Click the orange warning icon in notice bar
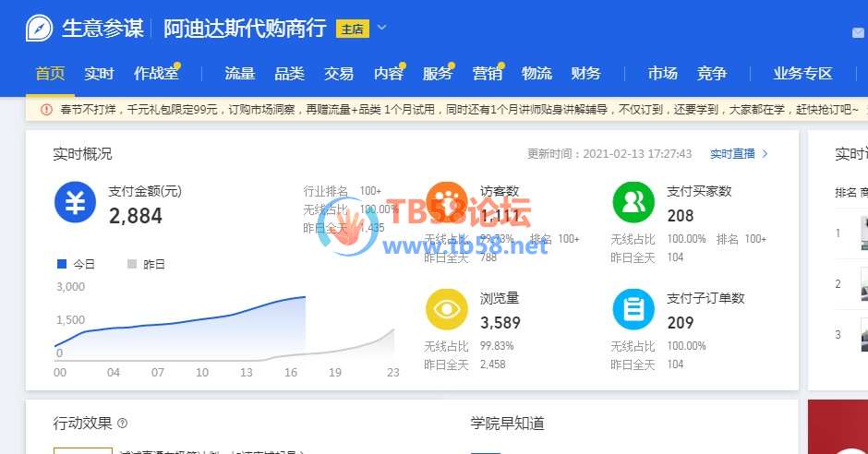The image size is (868, 454). coord(46,109)
